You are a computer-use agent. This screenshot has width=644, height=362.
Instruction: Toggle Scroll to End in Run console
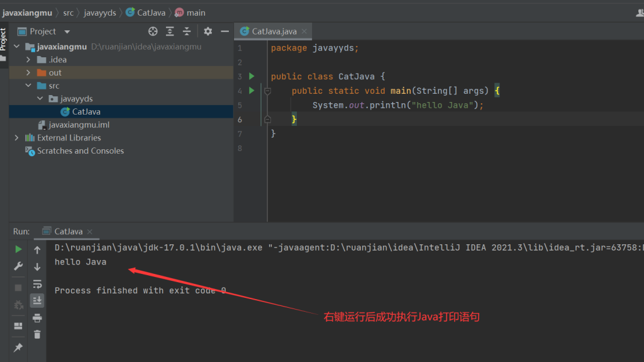pyautogui.click(x=37, y=300)
